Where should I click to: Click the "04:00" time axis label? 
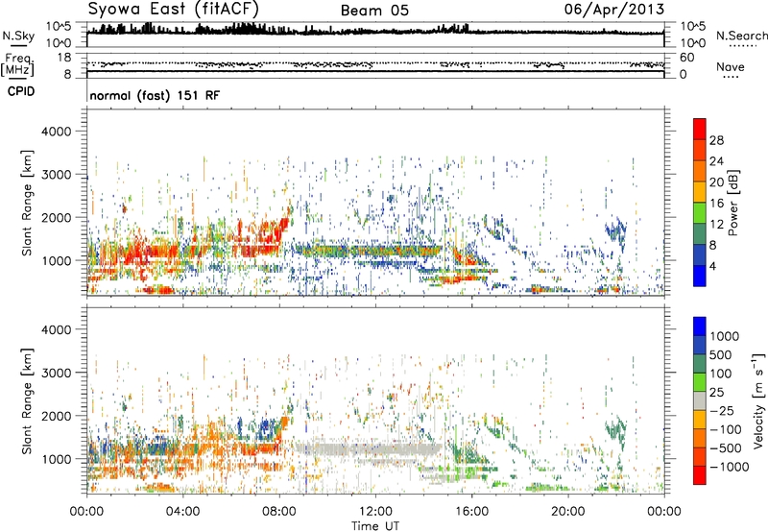tap(182, 512)
